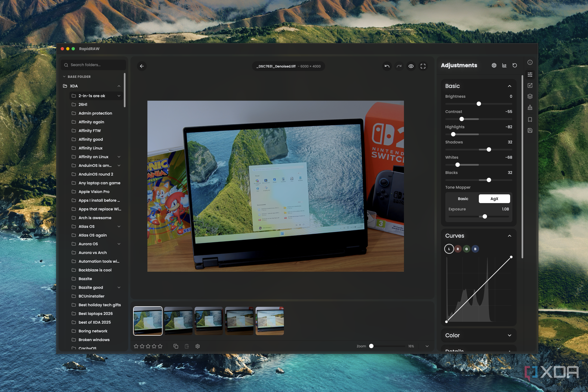The width and height of the screenshot is (588, 392).
Task: Select the BCUninstaller folder
Action: point(96,296)
